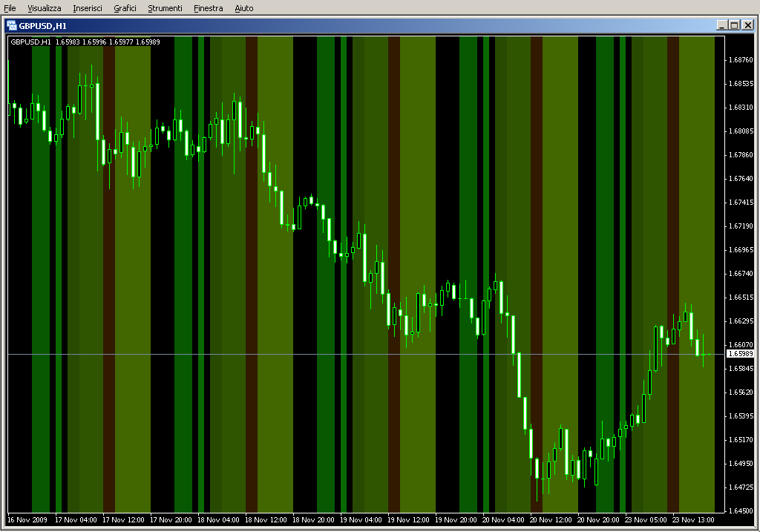Open the Visualizza menu

tap(44, 8)
